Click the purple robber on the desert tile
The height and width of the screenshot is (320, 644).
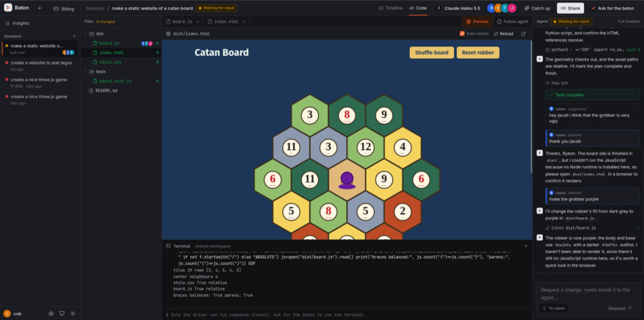click(x=347, y=180)
